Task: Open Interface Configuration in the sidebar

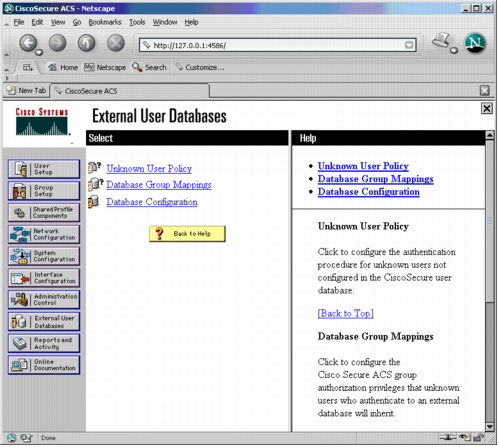Action: pos(44,278)
